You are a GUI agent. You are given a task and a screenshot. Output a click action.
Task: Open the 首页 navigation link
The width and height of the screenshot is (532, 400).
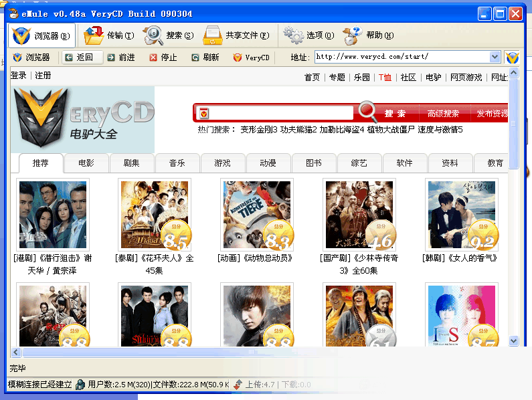click(x=312, y=78)
